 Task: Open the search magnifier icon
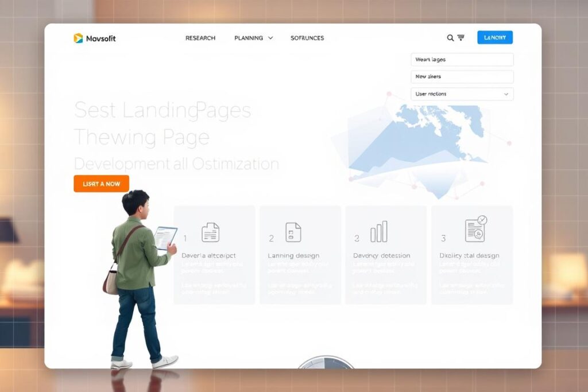450,38
